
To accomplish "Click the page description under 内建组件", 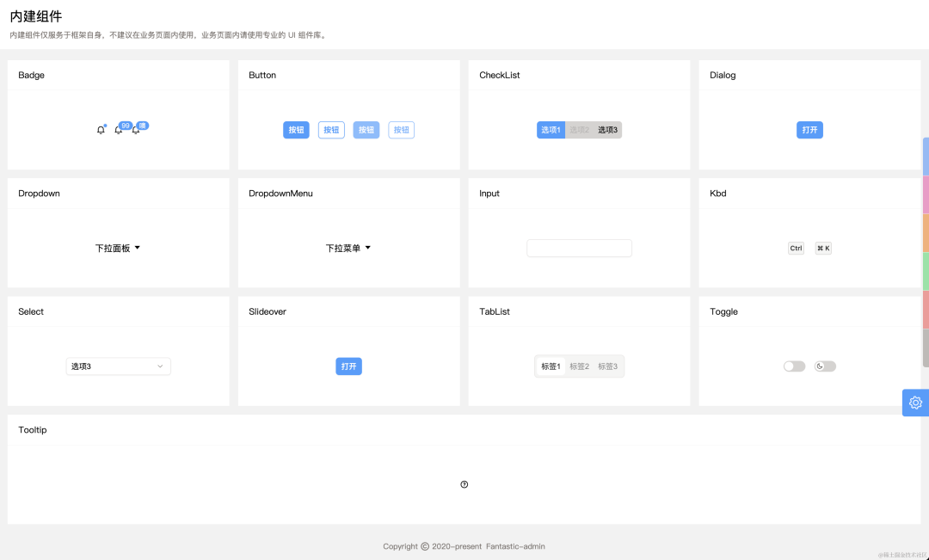I will (169, 35).
